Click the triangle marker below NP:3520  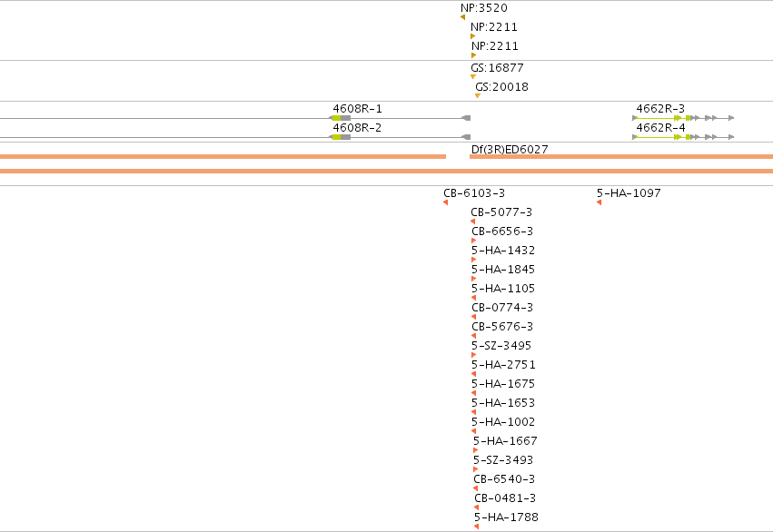462,17
